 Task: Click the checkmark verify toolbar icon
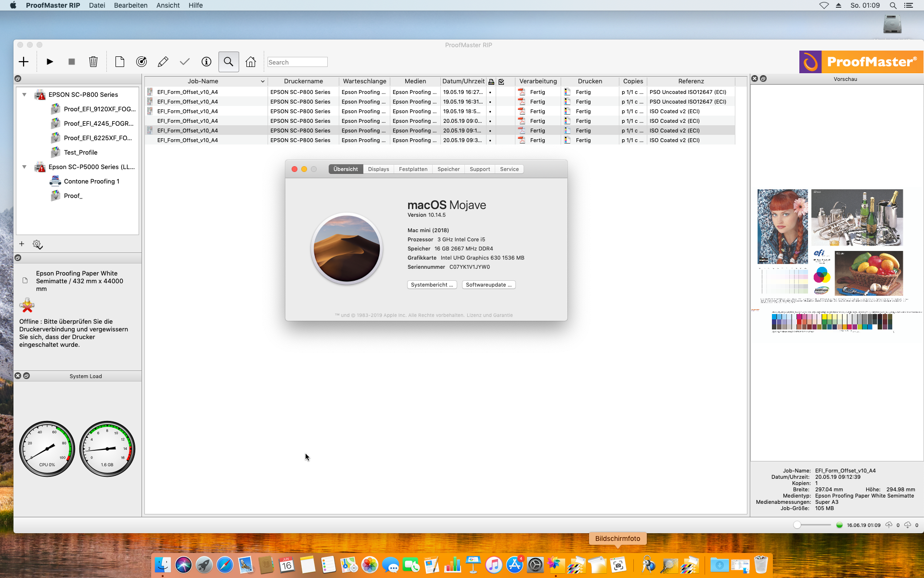pyautogui.click(x=185, y=62)
